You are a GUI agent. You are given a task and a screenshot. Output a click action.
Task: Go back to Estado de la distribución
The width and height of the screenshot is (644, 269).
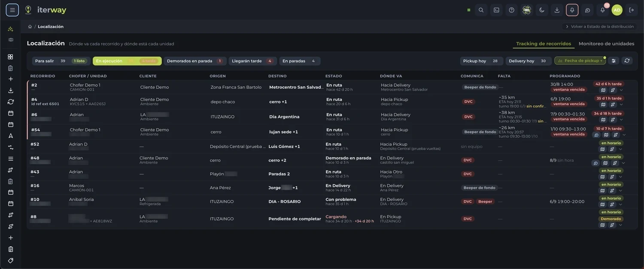tap(600, 27)
